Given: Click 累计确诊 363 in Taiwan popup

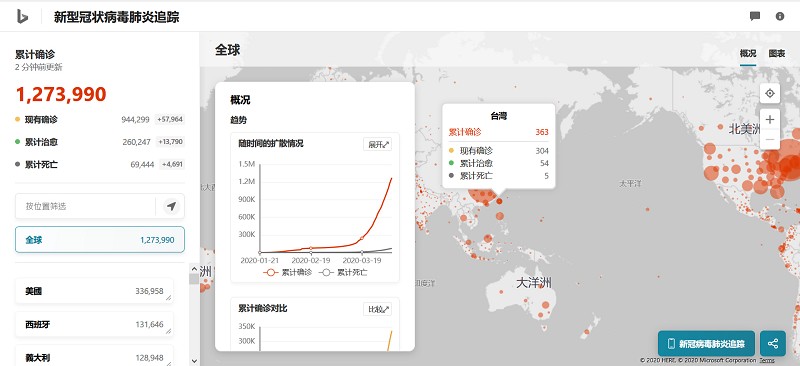Looking at the screenshot, I should point(498,132).
